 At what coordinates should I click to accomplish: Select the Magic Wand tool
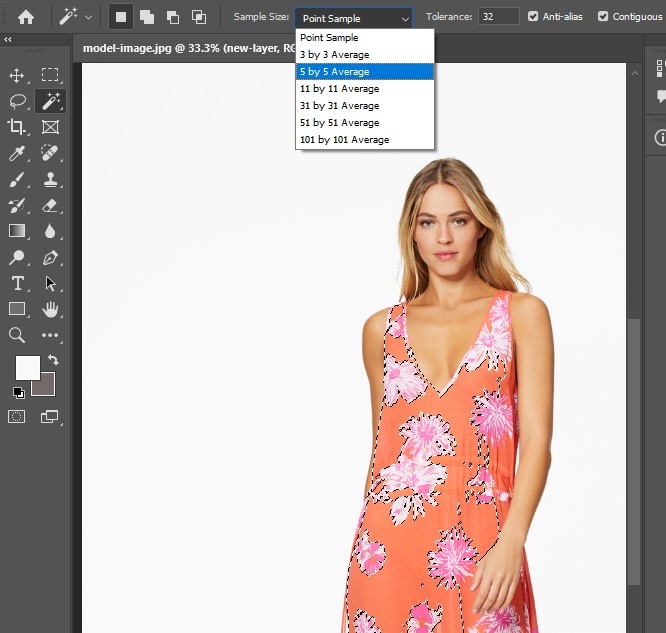(x=50, y=101)
